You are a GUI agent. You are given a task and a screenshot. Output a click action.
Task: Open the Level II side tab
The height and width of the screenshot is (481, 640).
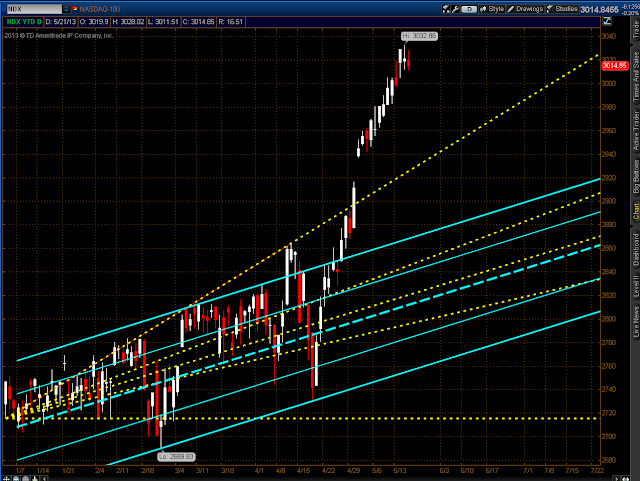pyautogui.click(x=636, y=285)
